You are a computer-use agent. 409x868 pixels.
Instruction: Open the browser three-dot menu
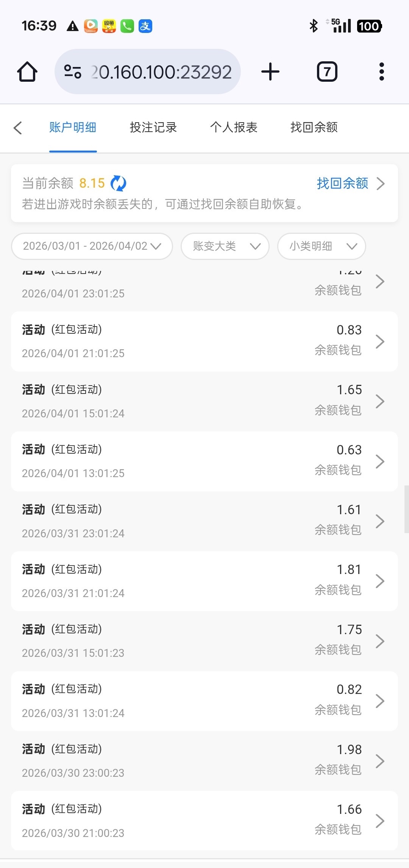pyautogui.click(x=381, y=72)
